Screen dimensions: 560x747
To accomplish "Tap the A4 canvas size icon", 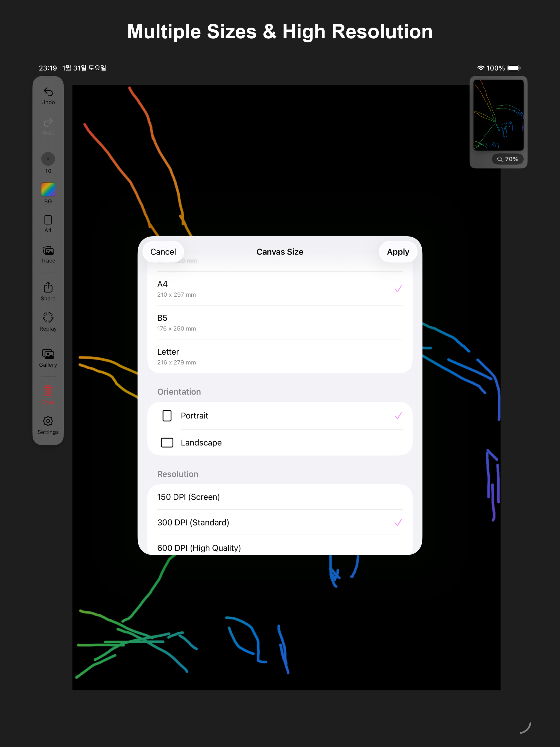I will (x=48, y=220).
